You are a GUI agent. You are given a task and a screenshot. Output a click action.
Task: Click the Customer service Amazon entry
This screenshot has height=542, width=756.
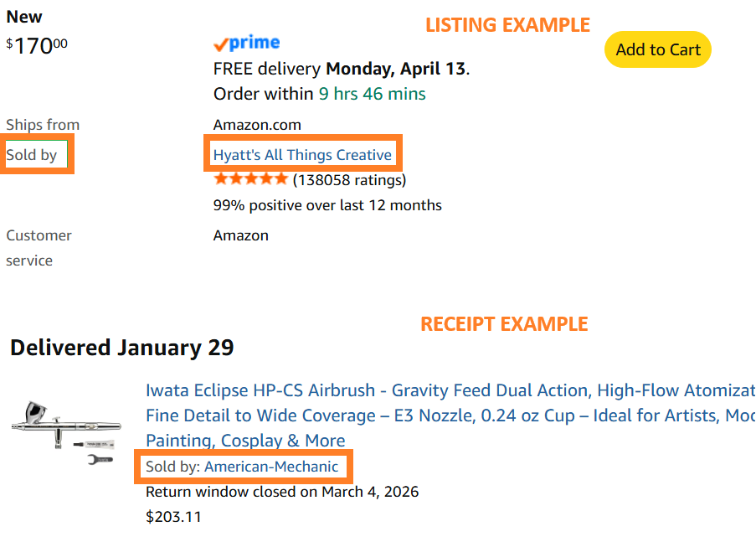(x=240, y=235)
